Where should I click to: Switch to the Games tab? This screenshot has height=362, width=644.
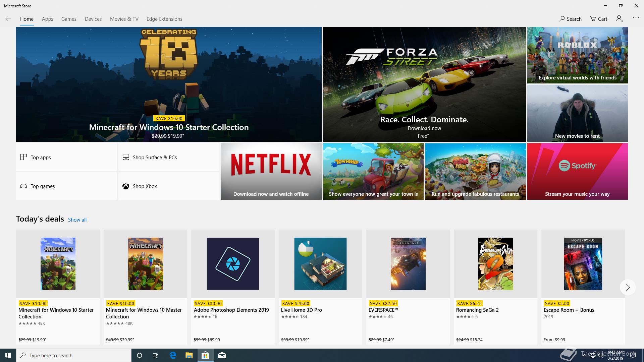pyautogui.click(x=69, y=19)
